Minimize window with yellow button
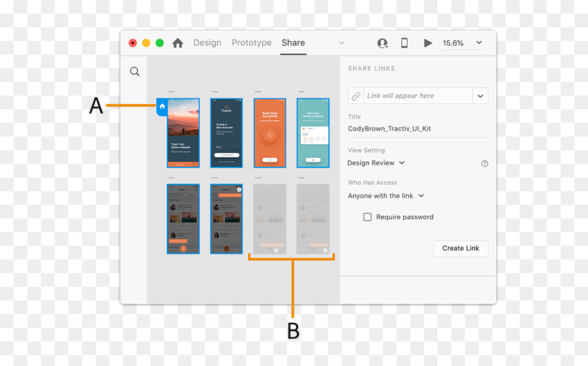 (146, 43)
